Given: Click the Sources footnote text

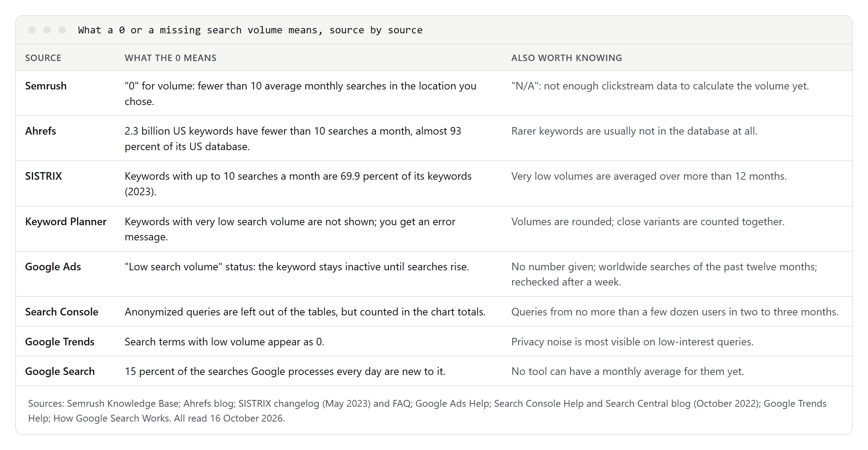Looking at the screenshot, I should tap(427, 411).
